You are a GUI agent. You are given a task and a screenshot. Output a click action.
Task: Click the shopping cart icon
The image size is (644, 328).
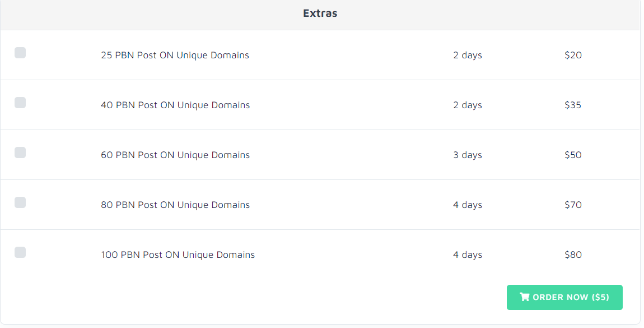tap(524, 297)
